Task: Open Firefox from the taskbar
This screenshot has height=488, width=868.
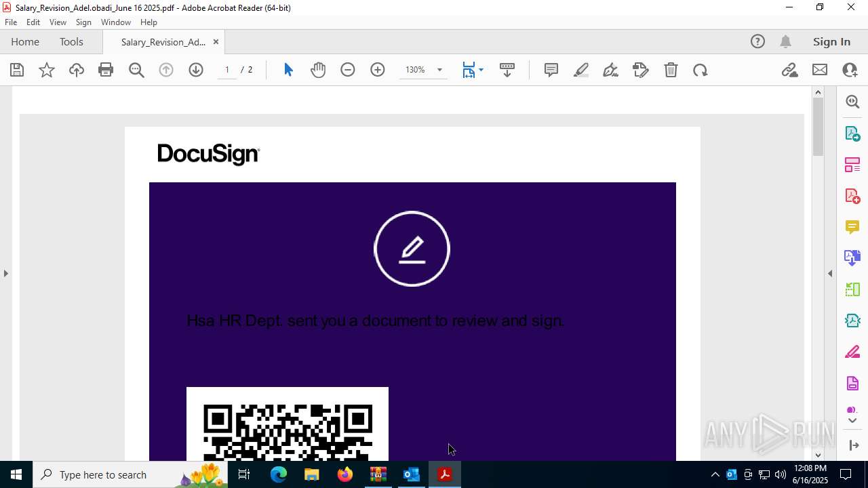Action: click(x=345, y=474)
